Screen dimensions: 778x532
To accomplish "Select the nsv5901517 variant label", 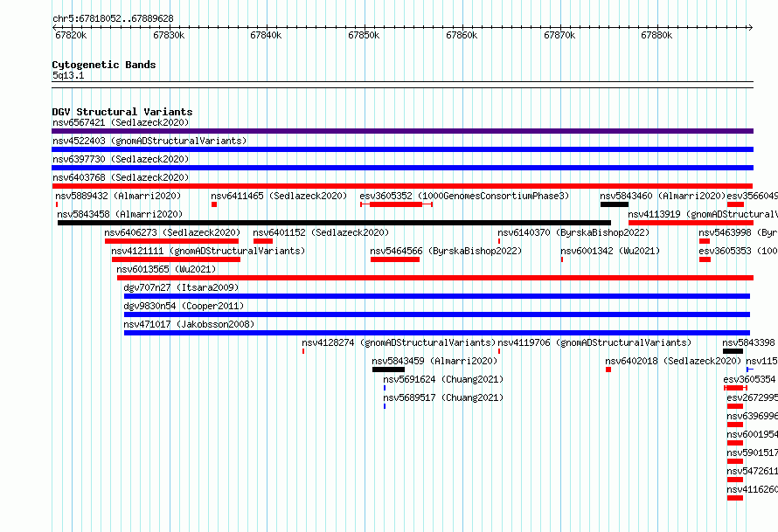I will coord(752,453).
